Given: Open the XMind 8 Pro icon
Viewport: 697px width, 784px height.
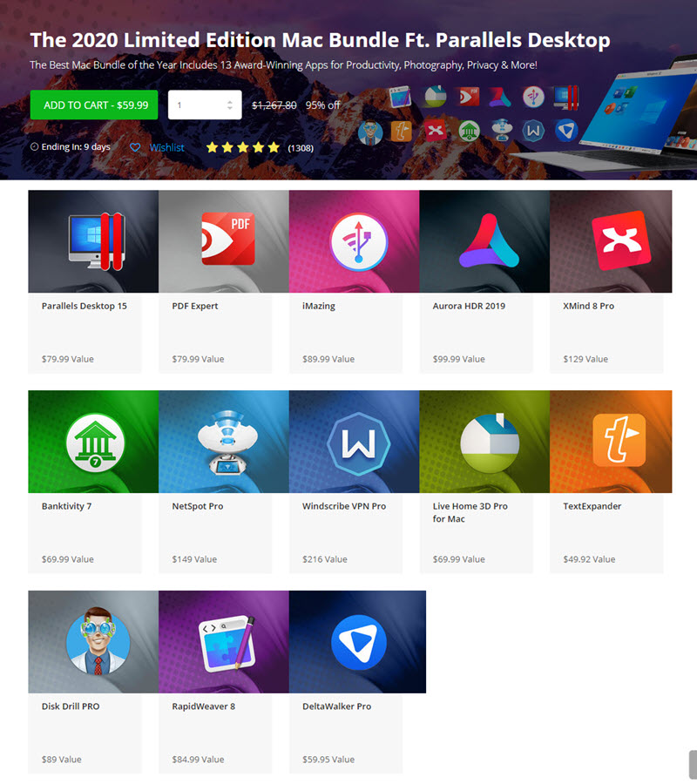Looking at the screenshot, I should (620, 239).
